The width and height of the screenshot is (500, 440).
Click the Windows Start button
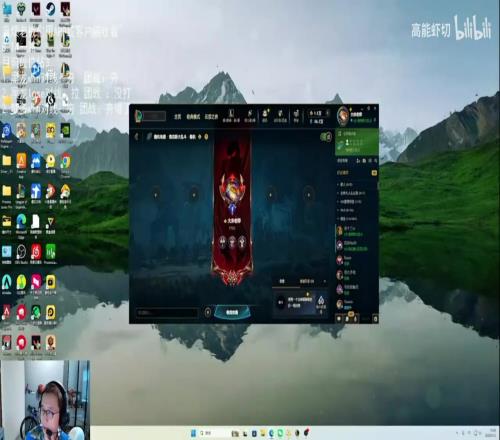tap(193, 433)
